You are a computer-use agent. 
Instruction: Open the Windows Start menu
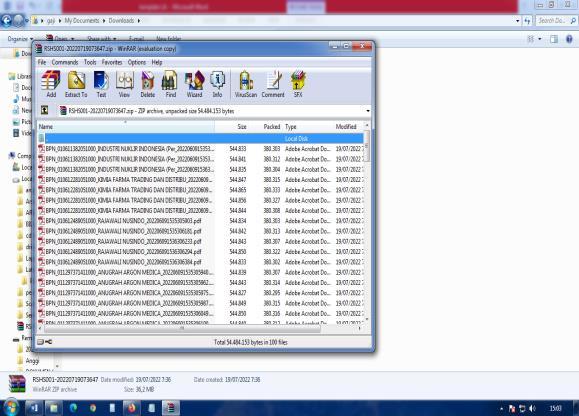point(10,408)
